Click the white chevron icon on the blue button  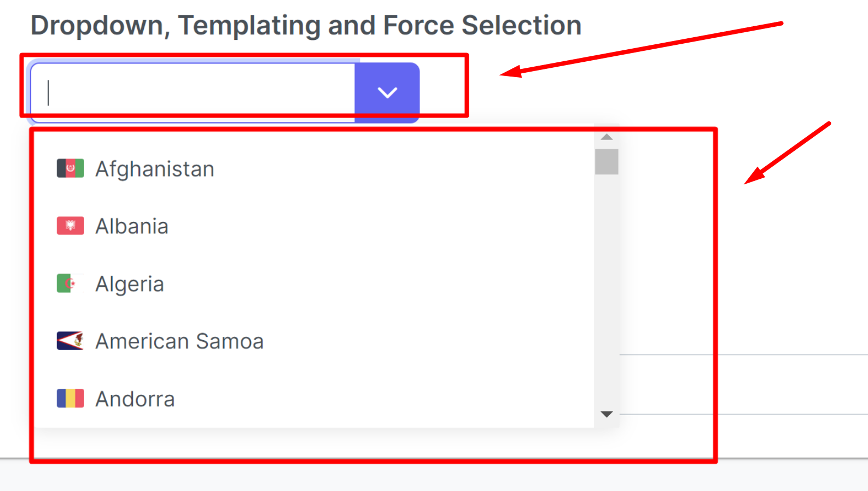387,92
